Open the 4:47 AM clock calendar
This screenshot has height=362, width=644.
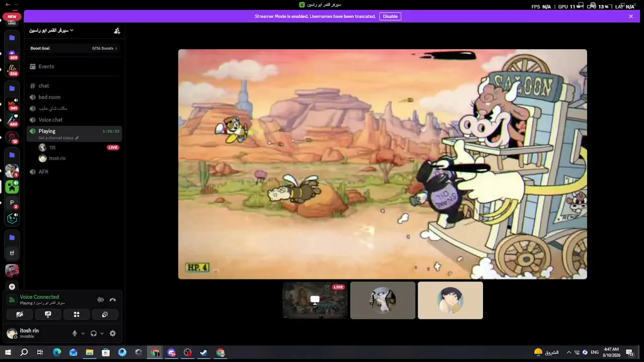pos(611,352)
